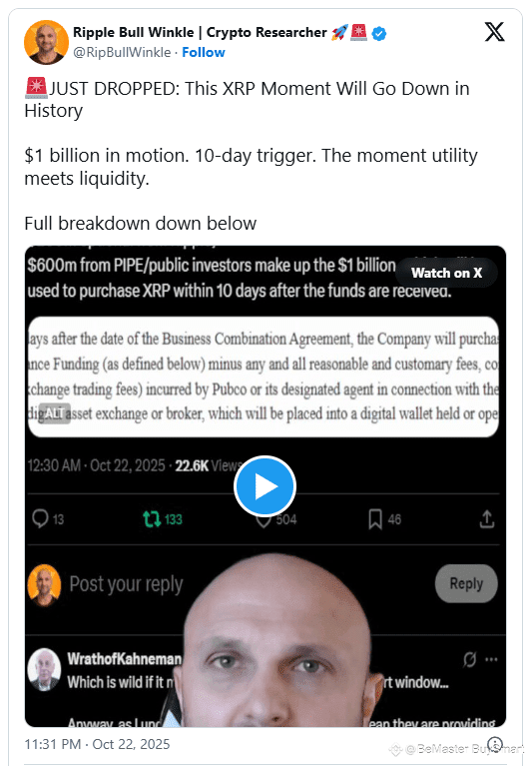Image resolution: width=532 pixels, height=766 pixels.
Task: Click the Post your reply field
Action: (126, 584)
